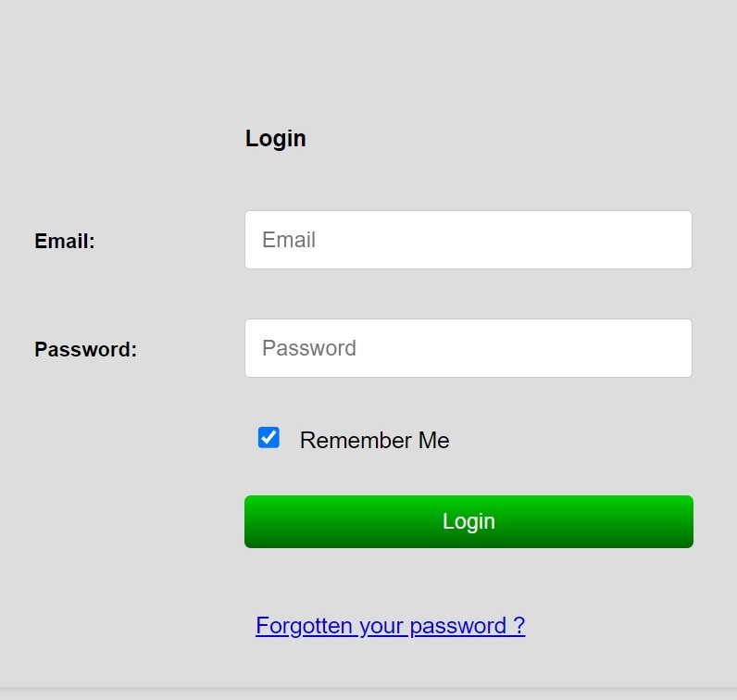Click the bold Password: label
The width and height of the screenshot is (737, 700).
(85, 349)
